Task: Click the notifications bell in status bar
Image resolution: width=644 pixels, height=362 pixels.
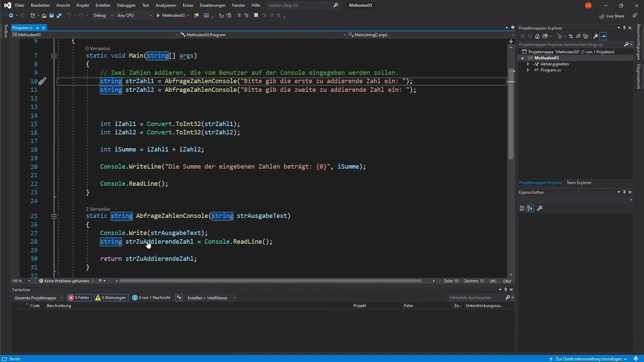Action: click(x=636, y=359)
